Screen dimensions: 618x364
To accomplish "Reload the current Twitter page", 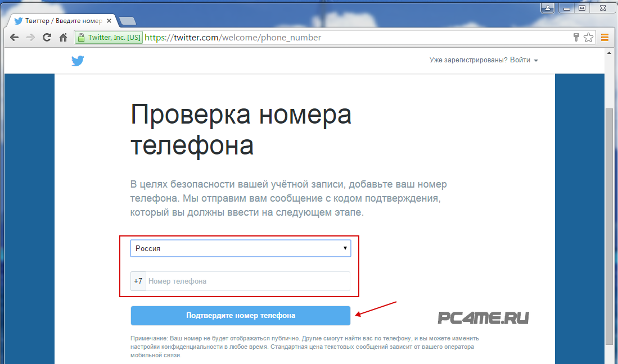I will [47, 38].
